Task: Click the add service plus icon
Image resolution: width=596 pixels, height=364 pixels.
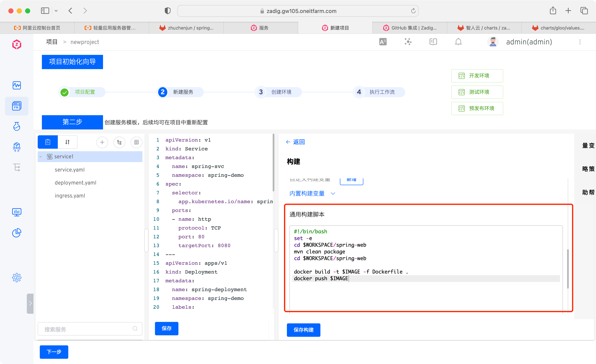Action: tap(102, 142)
